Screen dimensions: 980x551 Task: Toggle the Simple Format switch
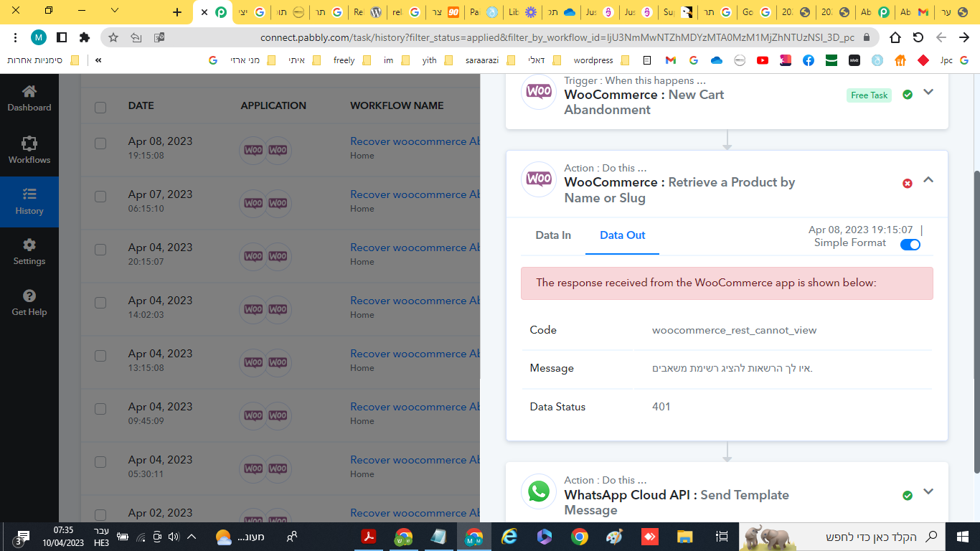click(910, 245)
